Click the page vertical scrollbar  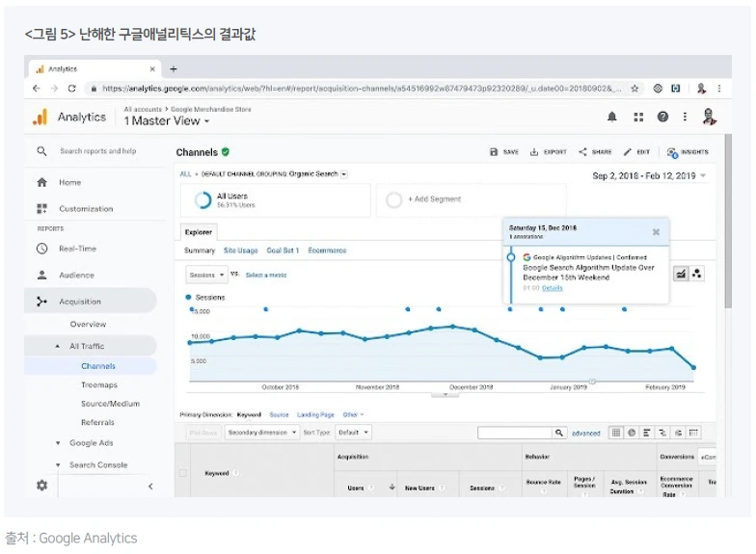coord(728,222)
